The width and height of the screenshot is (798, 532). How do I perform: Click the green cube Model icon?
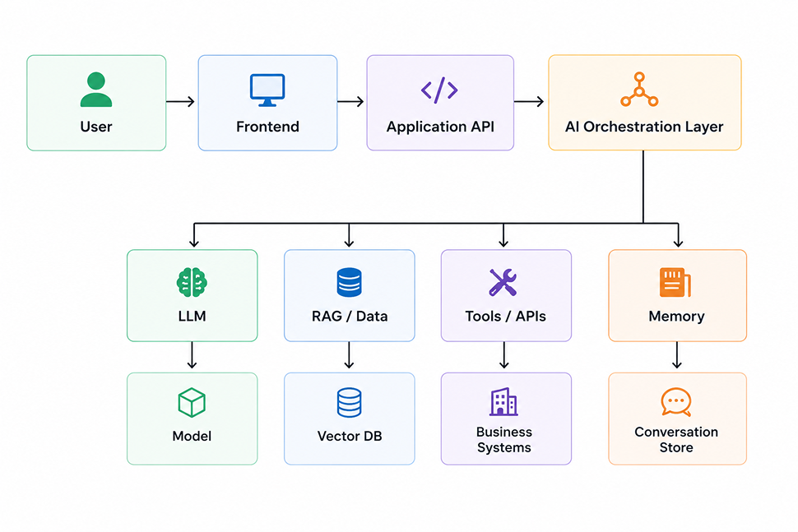[192, 403]
